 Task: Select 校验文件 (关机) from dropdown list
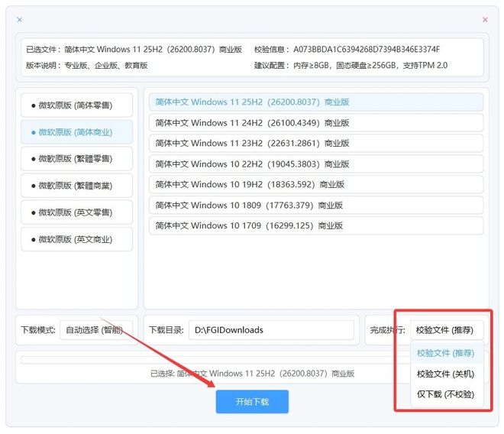(445, 374)
